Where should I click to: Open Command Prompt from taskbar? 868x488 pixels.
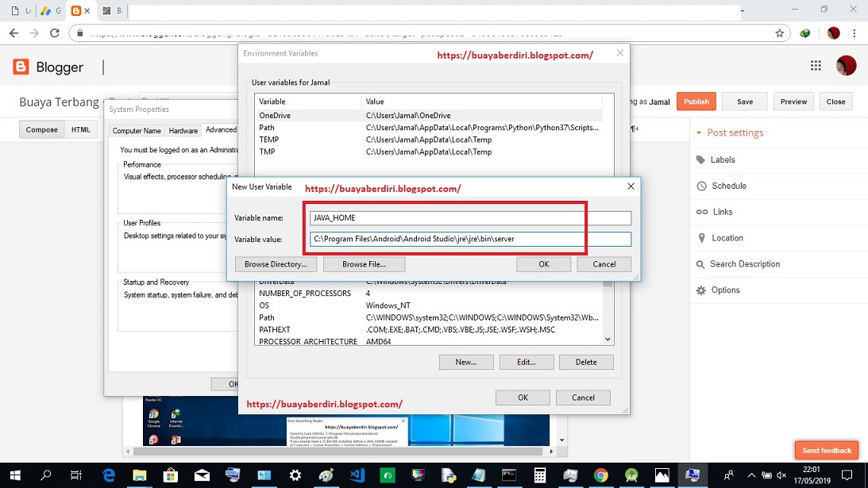[509, 475]
